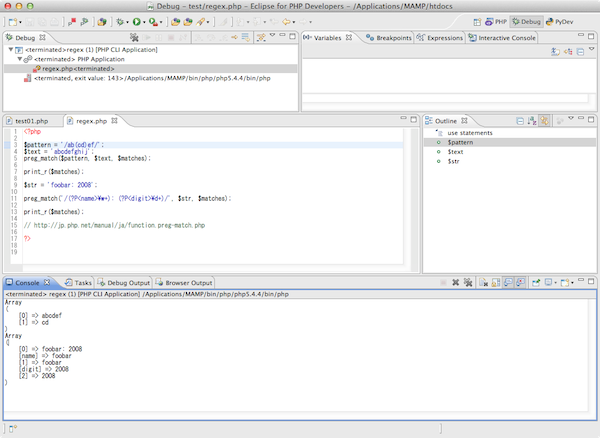600x438 pixels.
Task: Toggle Sort alphabetically in Outline view
Action: pos(532,121)
